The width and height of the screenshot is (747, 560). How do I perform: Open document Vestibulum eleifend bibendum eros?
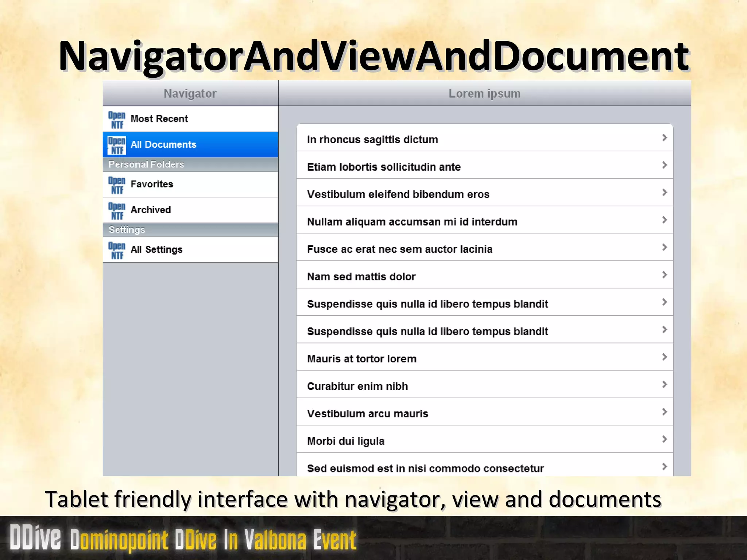point(485,192)
